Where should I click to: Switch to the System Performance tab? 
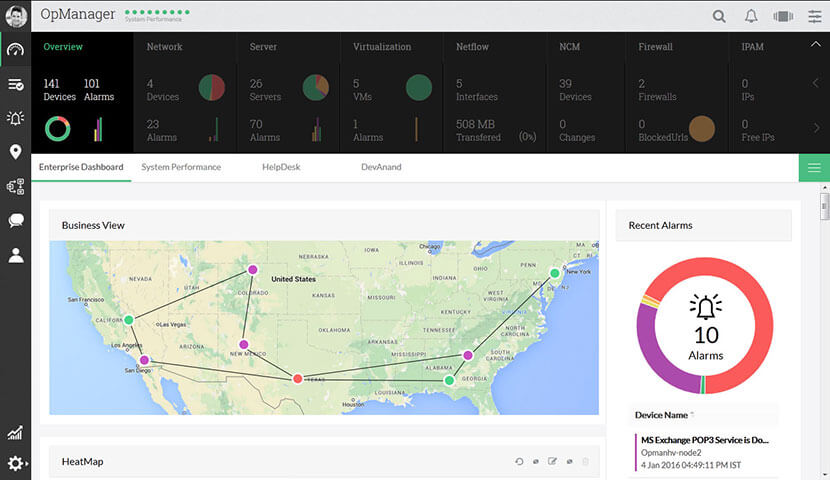(181, 167)
